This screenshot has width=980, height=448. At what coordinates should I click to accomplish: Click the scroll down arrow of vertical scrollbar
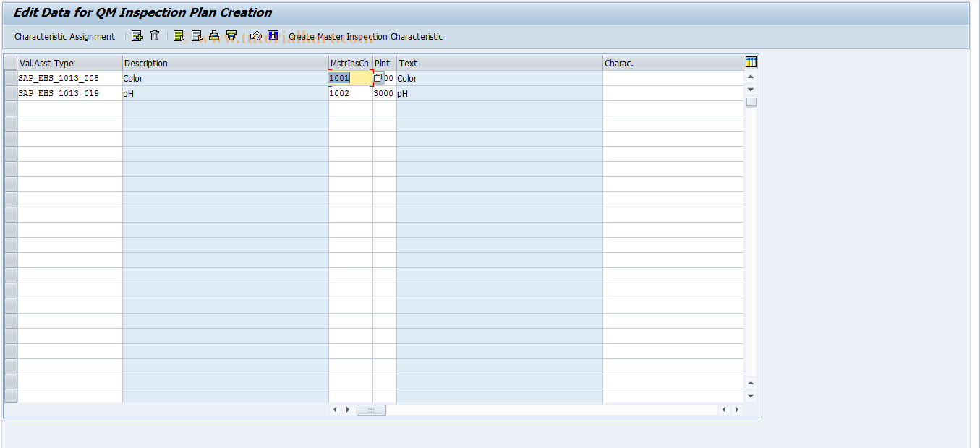[751, 396]
